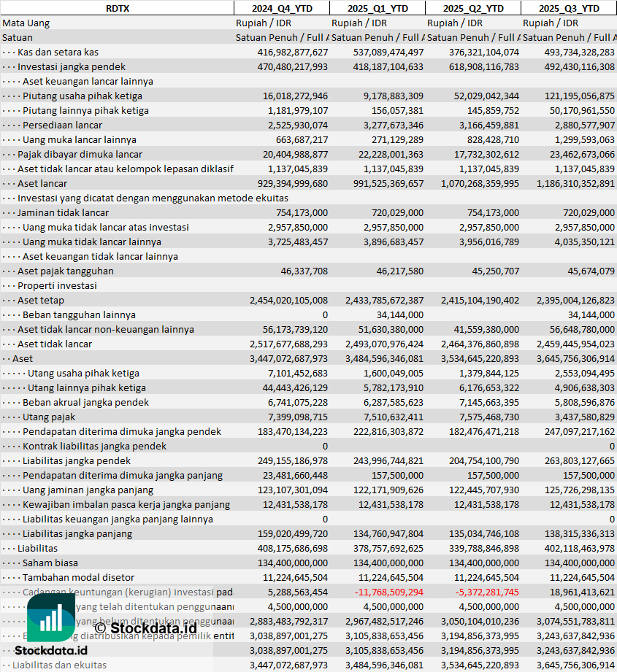
Task: Click the 2025_Q2_YTD column header
Action: tap(473, 8)
